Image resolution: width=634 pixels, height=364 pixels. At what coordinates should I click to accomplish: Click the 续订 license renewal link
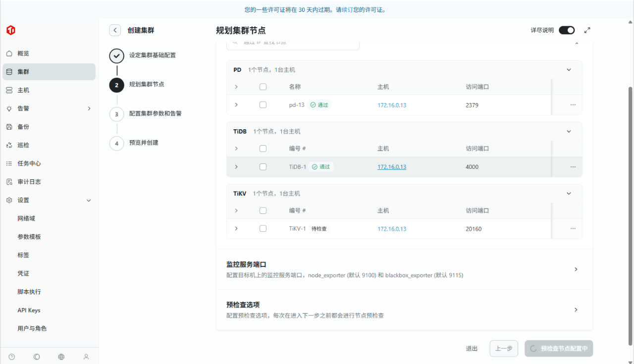(x=348, y=9)
